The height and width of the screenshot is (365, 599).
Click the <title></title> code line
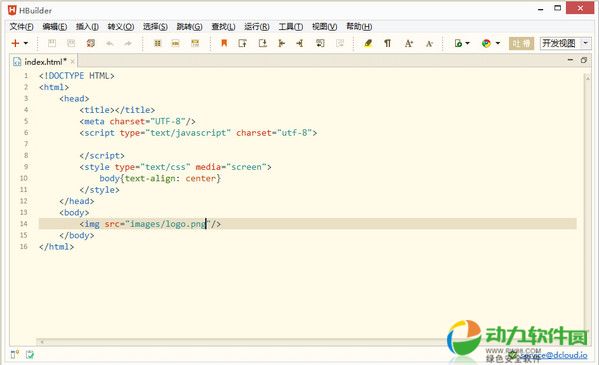tap(117, 110)
